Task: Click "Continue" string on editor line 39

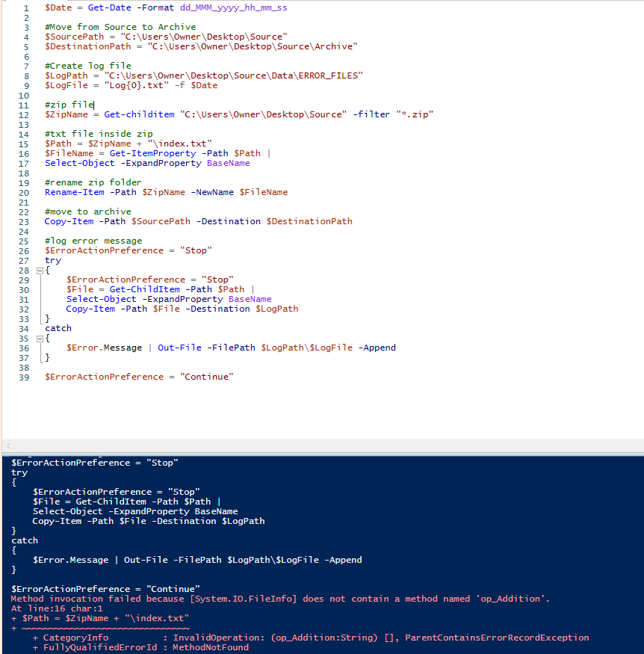Action: point(207,377)
